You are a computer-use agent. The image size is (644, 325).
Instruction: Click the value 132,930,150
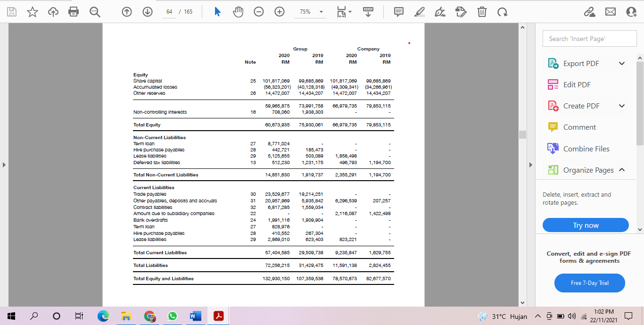[276, 279]
